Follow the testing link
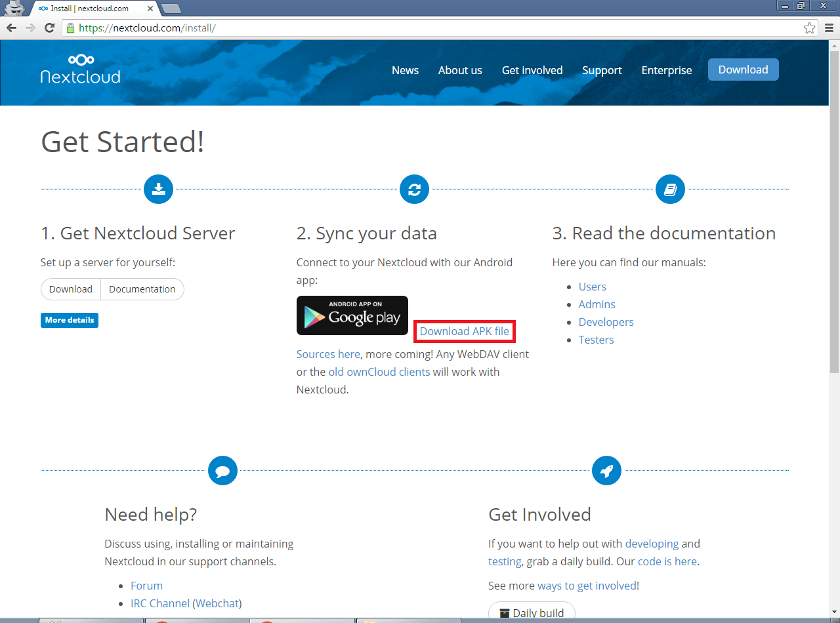The image size is (840, 623). tap(505, 561)
